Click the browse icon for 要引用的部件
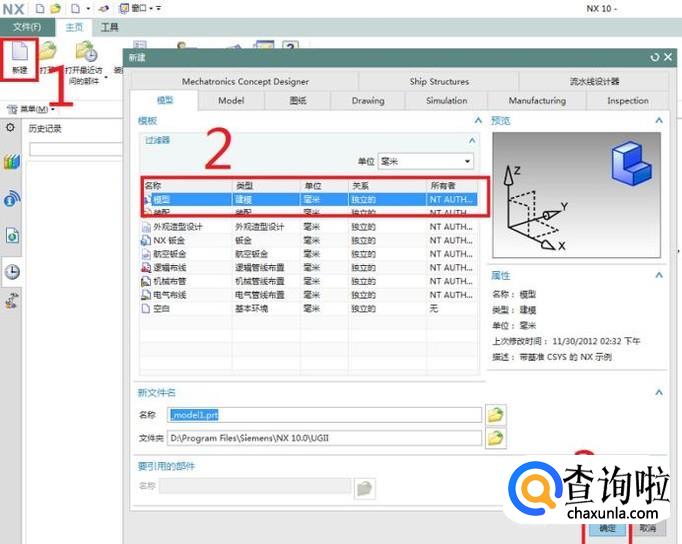The width and height of the screenshot is (682, 544). pos(364,489)
